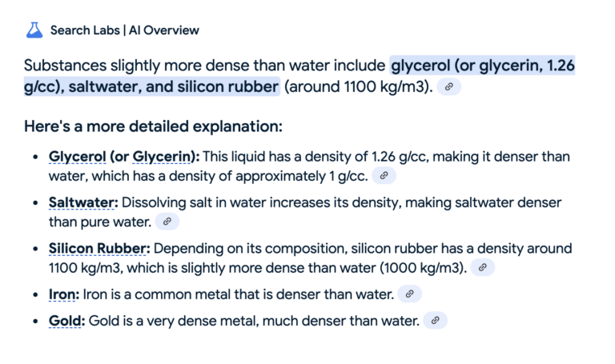Click the underlined Iron term

[x=62, y=294]
